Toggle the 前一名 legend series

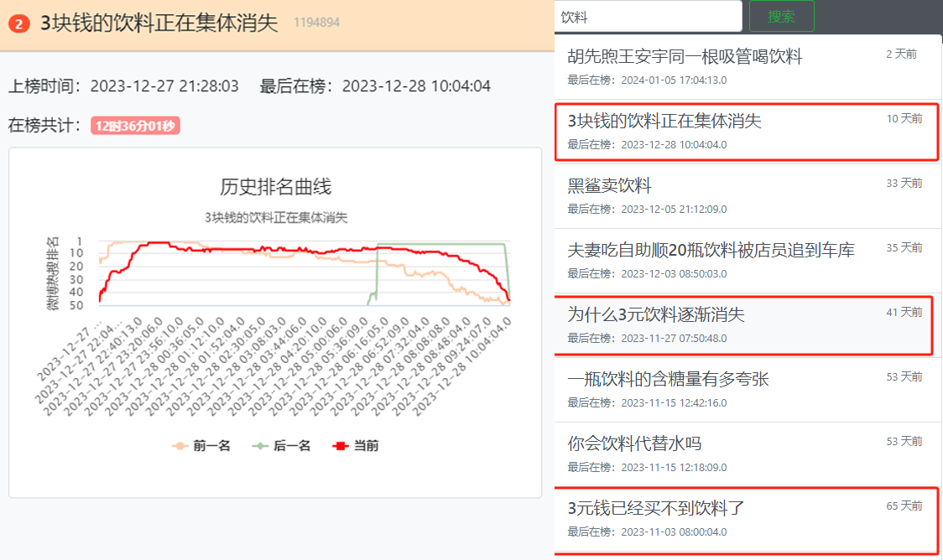tap(201, 446)
